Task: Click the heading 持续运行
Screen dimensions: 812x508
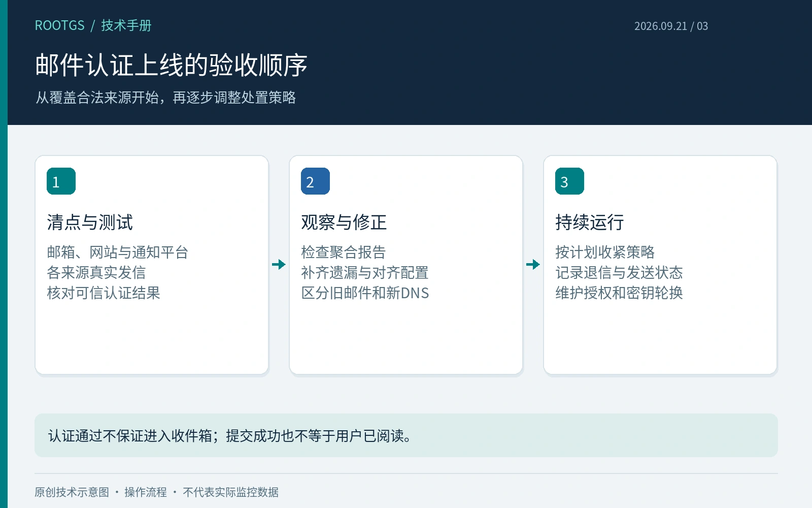Action: click(x=590, y=222)
